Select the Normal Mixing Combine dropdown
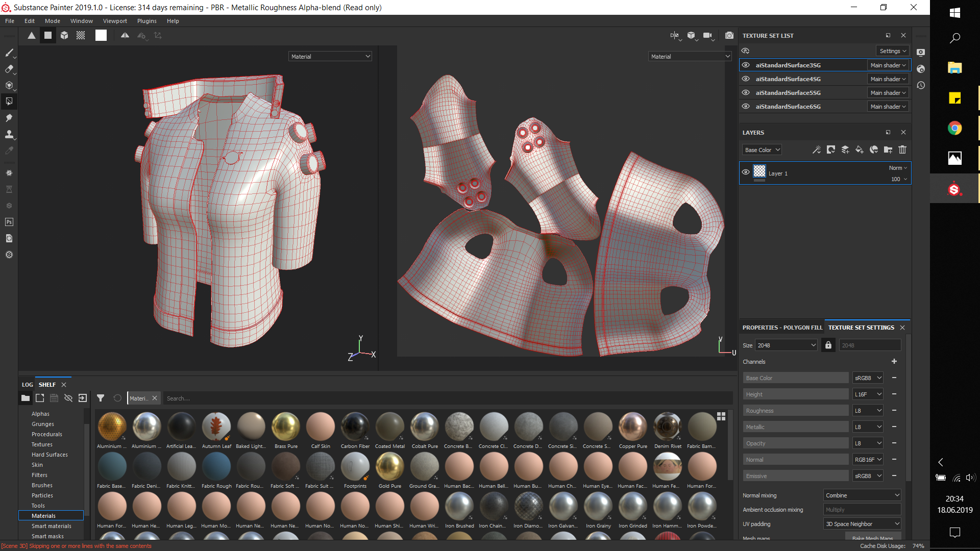This screenshot has height=551, width=980. tap(862, 494)
